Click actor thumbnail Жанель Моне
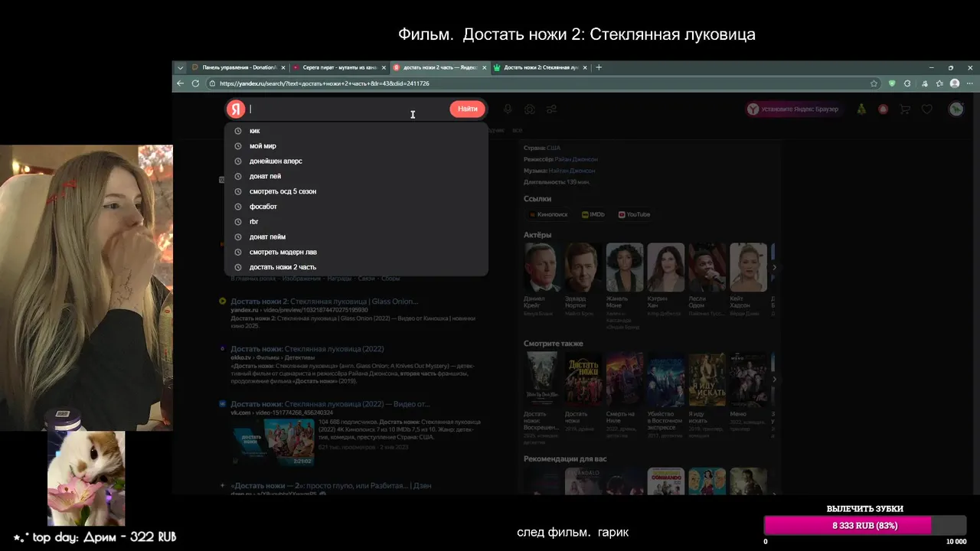The height and width of the screenshot is (551, 980). click(626, 267)
